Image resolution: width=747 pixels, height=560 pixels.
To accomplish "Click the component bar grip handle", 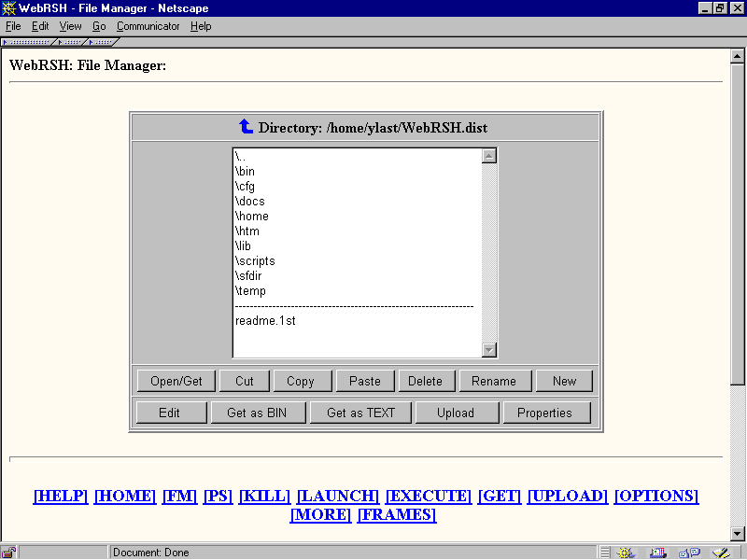I will tap(604, 553).
